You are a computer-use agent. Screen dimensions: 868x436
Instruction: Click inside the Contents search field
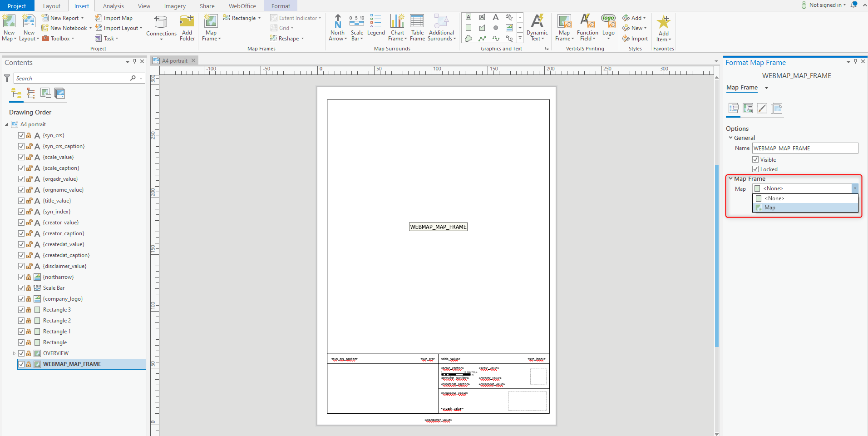(73, 78)
